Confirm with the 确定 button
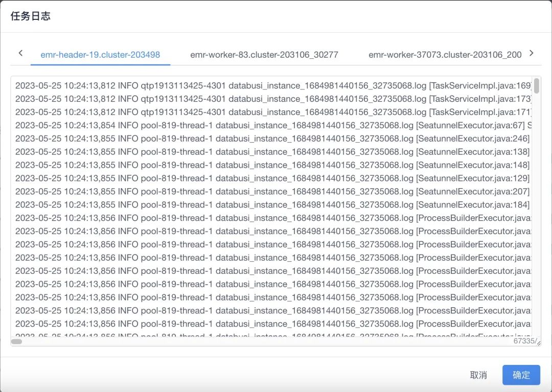552x392 pixels. [521, 375]
